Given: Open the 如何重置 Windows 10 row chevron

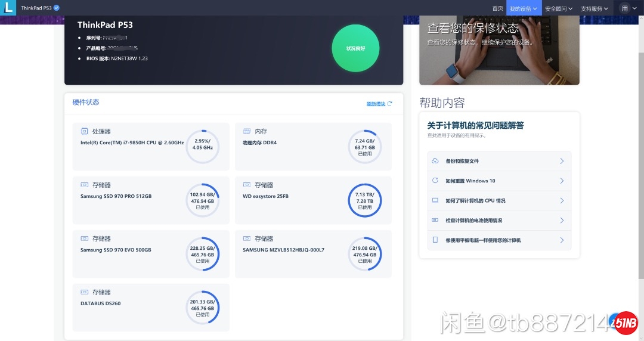Looking at the screenshot, I should tap(562, 181).
